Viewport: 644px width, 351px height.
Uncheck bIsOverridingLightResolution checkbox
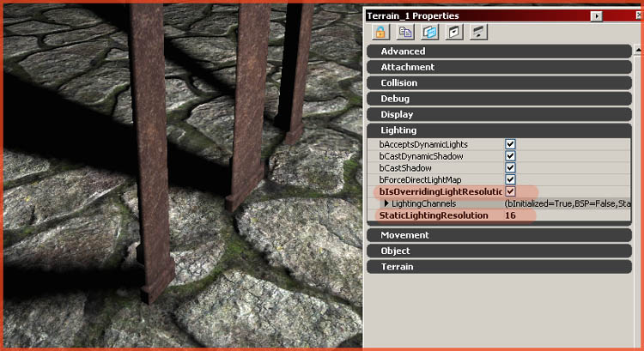point(510,191)
